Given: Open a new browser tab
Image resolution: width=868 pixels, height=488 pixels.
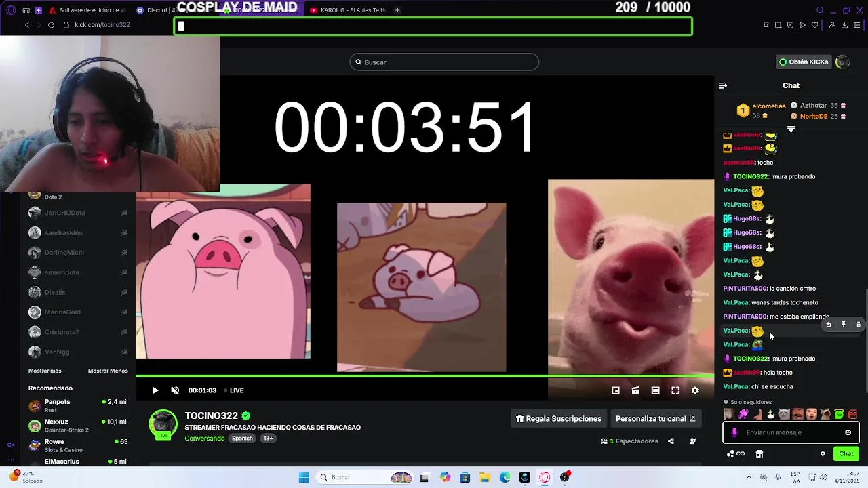Looking at the screenshot, I should [397, 10].
